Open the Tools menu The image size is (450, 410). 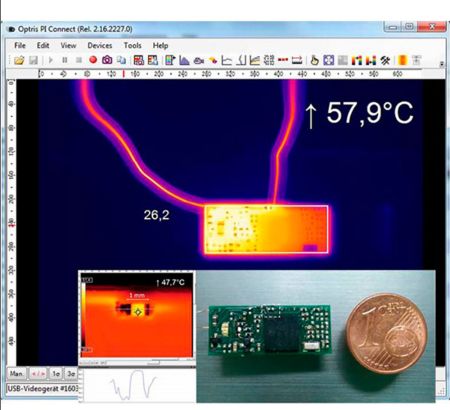point(132,45)
